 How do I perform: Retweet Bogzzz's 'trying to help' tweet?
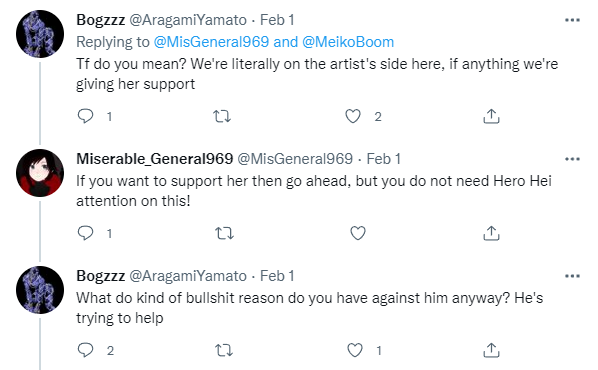pos(224,350)
